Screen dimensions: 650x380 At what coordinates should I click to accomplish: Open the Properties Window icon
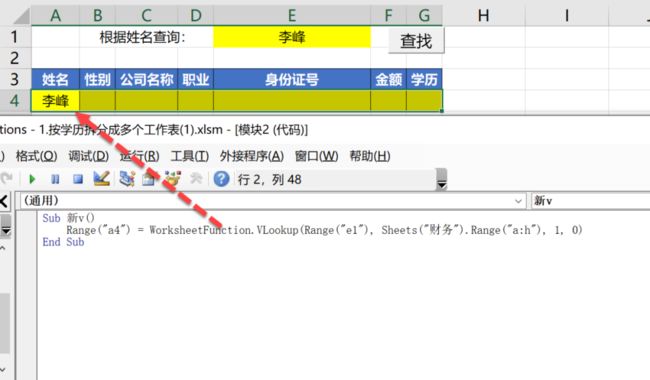149,179
